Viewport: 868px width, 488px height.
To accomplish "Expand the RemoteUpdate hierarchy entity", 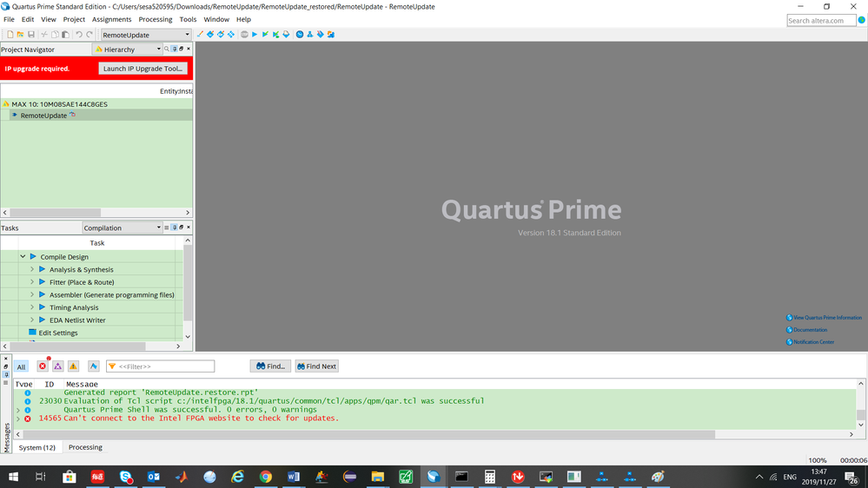I will [x=15, y=115].
